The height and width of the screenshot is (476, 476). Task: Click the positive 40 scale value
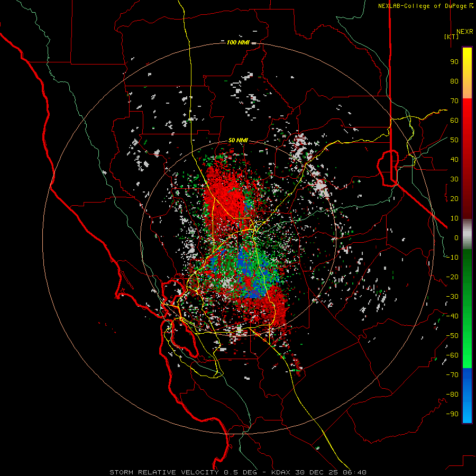click(x=454, y=159)
